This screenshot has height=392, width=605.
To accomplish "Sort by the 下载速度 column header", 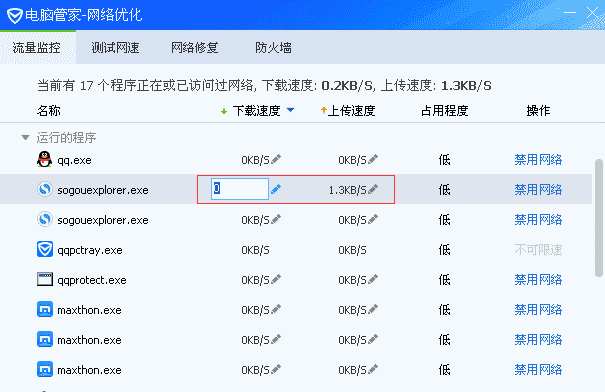I will [257, 111].
